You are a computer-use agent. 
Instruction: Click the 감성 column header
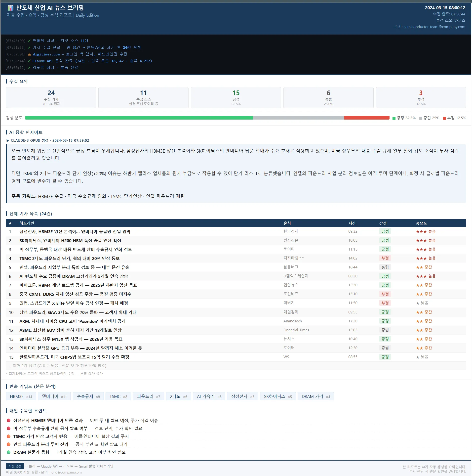(x=383, y=223)
